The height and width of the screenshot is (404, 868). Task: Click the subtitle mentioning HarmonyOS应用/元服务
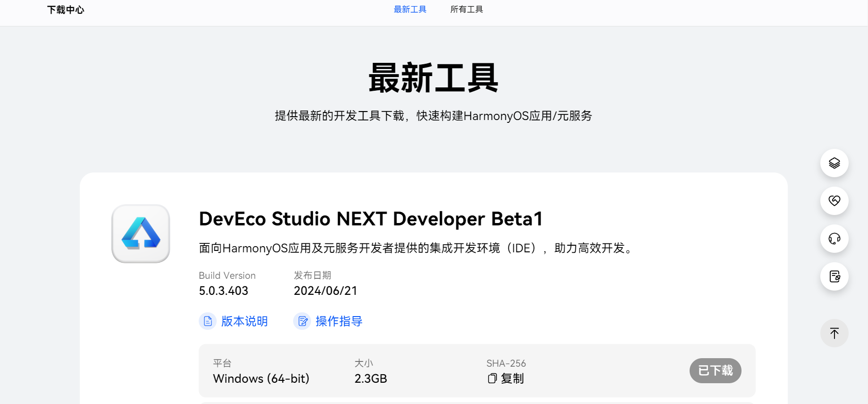point(433,116)
